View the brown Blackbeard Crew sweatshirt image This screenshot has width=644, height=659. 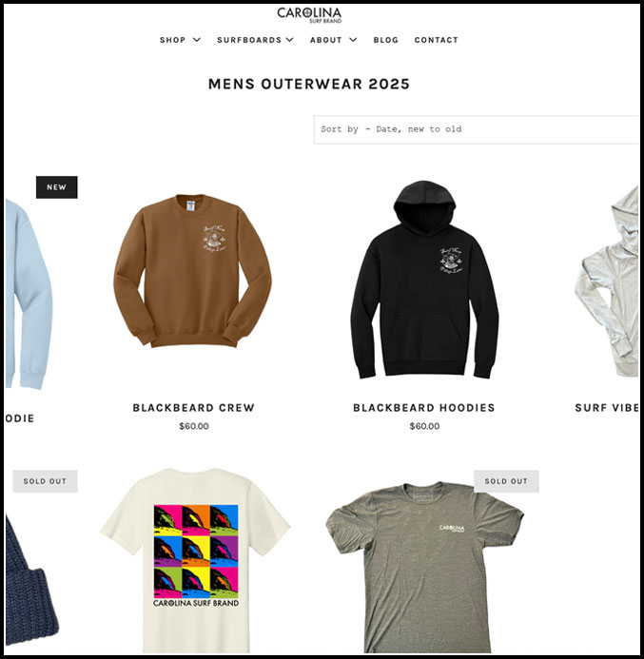point(193,270)
